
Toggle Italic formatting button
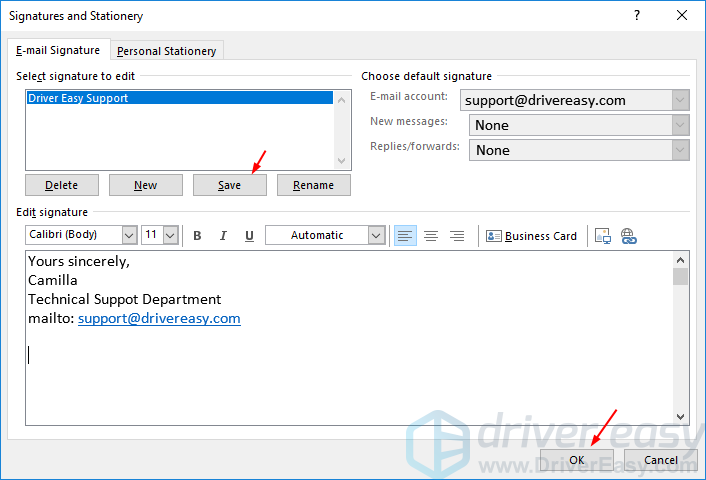click(223, 235)
